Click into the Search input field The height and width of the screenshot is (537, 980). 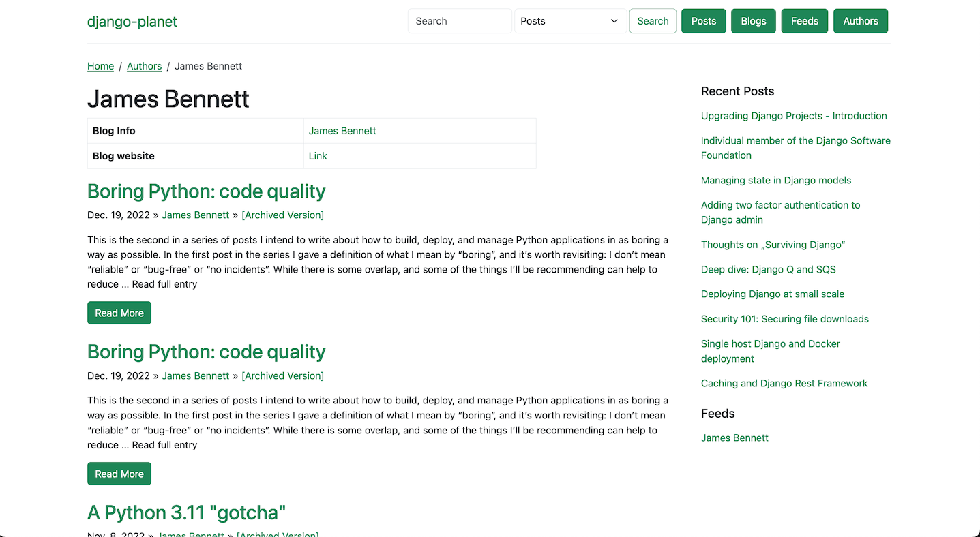[x=459, y=21]
